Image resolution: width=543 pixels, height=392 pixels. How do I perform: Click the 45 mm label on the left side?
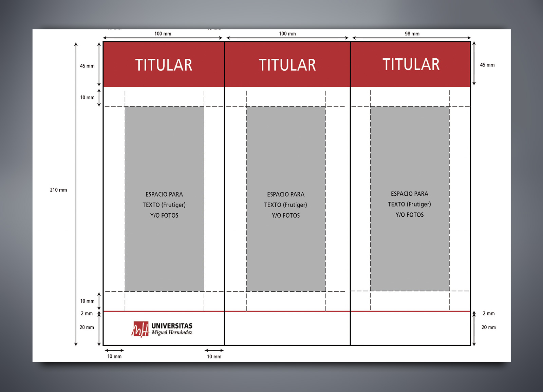pyautogui.click(x=87, y=66)
